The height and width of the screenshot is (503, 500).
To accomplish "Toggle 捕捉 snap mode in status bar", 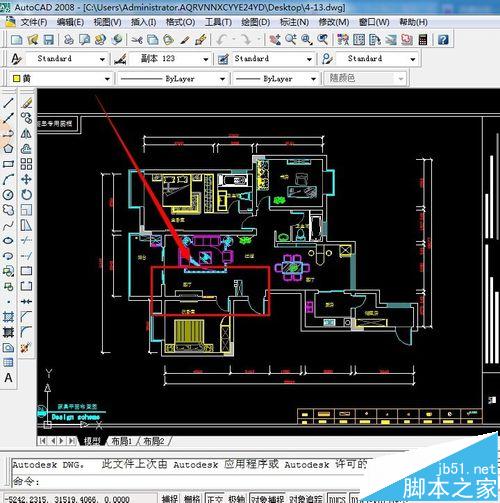I will (x=170, y=499).
